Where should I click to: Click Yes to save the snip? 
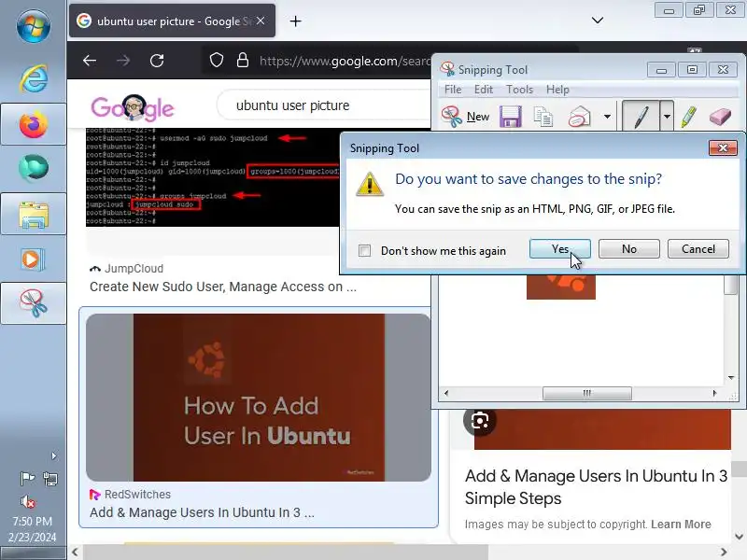[559, 248]
